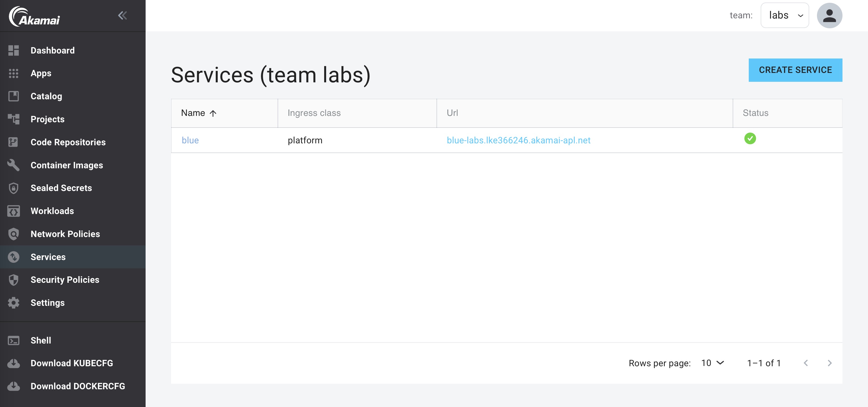Click the Container Images wrench icon

pos(14,165)
